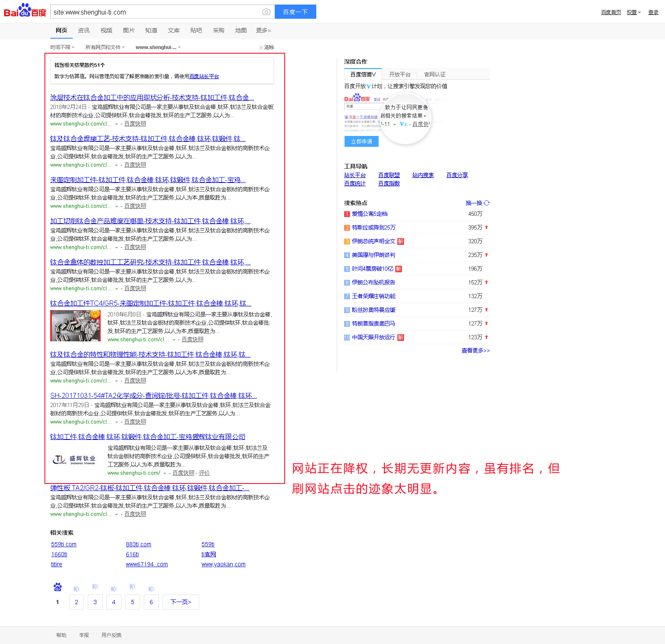Open 百度分享 tool link
The image size is (665, 644).
tap(457, 175)
